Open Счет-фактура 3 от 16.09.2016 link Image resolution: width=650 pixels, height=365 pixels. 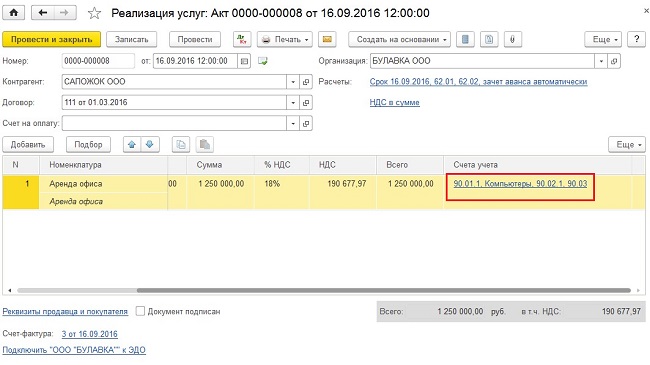[90, 334]
